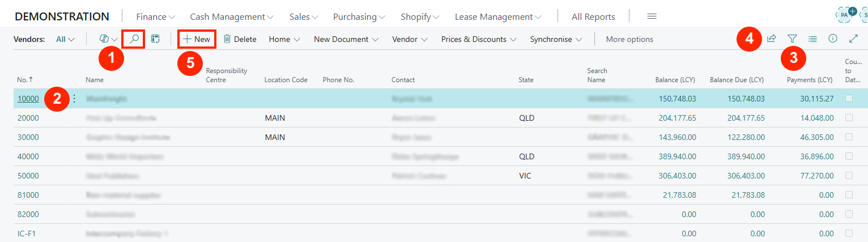Open the Share icon in toolbar
The width and height of the screenshot is (868, 242).
coord(771,39)
